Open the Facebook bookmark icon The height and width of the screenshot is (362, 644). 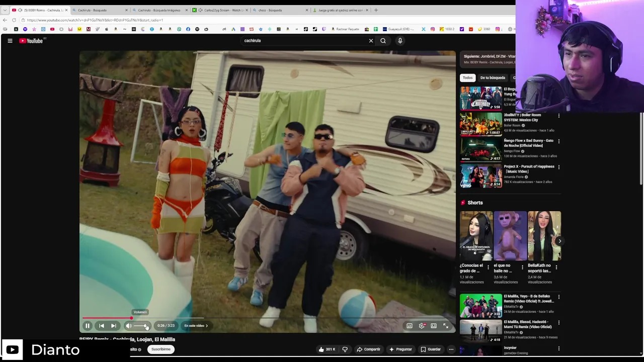188,29
